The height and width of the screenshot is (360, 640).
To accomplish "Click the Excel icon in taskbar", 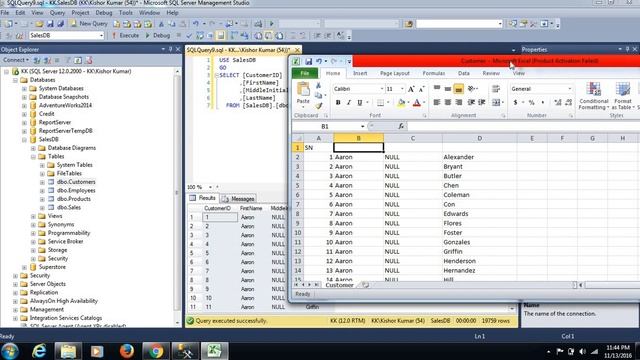I will pyautogui.click(x=214, y=351).
